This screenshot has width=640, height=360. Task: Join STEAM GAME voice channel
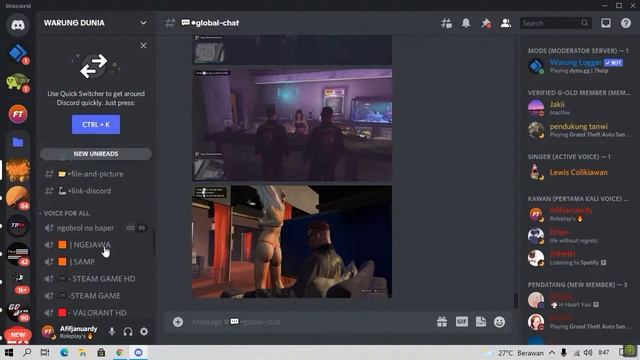coord(96,296)
